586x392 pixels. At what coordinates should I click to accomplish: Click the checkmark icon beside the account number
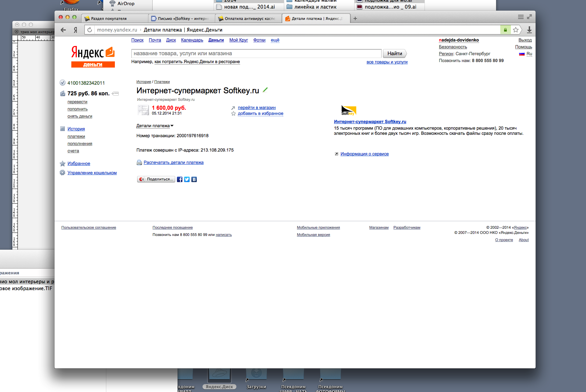(x=62, y=83)
